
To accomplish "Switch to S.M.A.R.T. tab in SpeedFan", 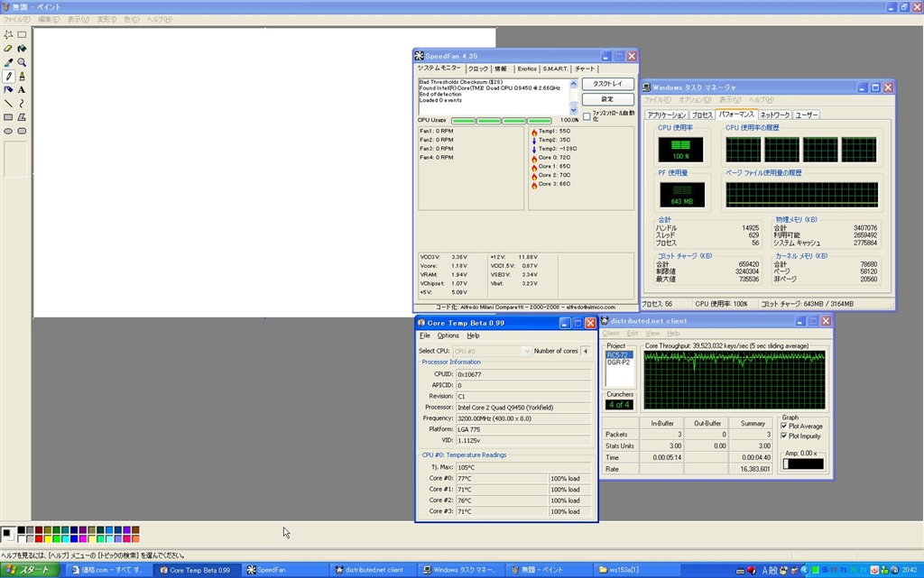I will [555, 69].
